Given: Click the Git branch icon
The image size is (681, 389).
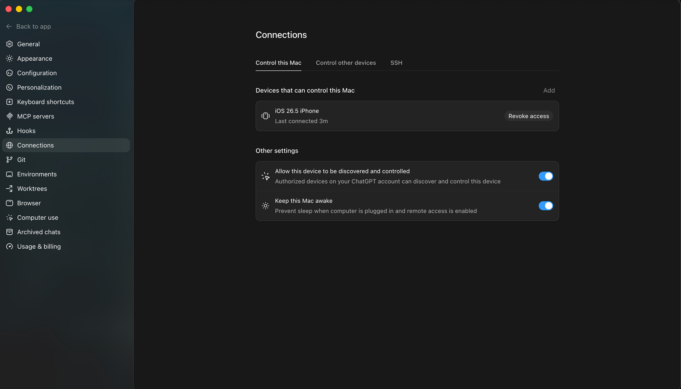Looking at the screenshot, I should 10,160.
